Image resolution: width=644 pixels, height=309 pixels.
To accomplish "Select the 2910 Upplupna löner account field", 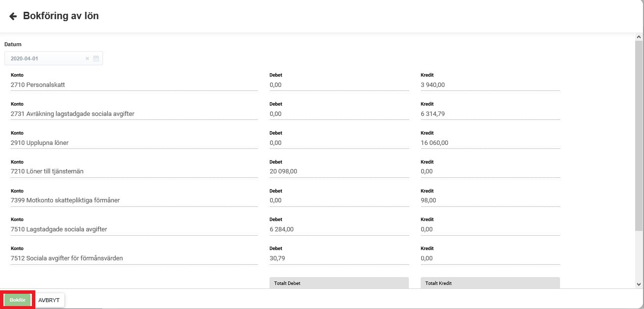I will [134, 143].
